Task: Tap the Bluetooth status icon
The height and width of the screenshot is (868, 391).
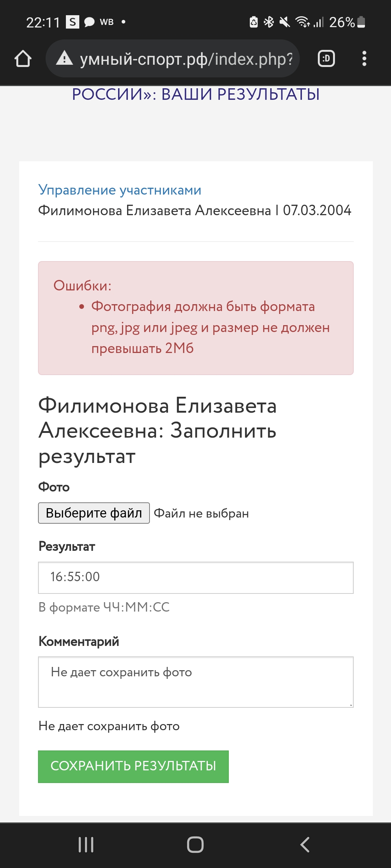Action: 269,22
